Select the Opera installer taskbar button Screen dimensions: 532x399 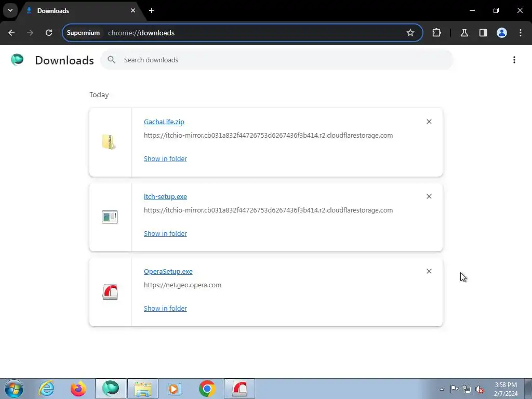(239, 389)
